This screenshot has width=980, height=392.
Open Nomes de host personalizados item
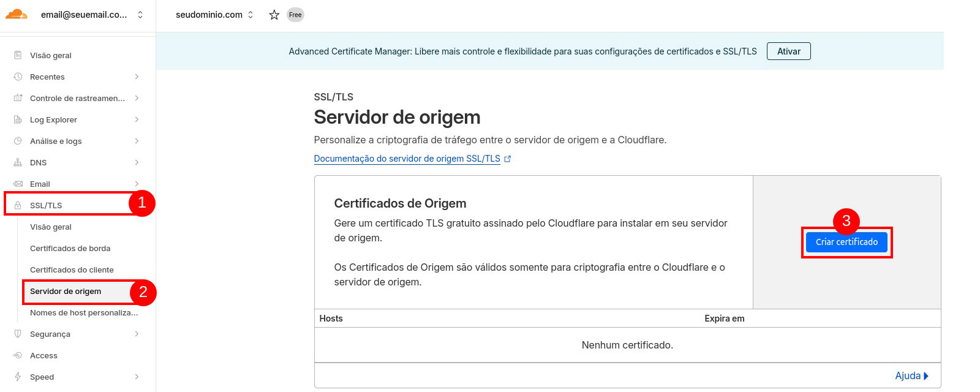tap(84, 312)
